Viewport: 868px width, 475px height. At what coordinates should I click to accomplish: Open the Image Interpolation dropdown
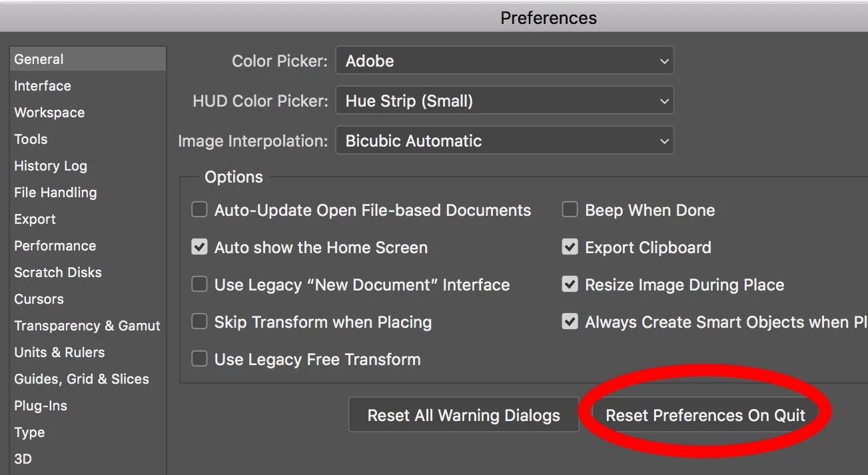tap(504, 141)
